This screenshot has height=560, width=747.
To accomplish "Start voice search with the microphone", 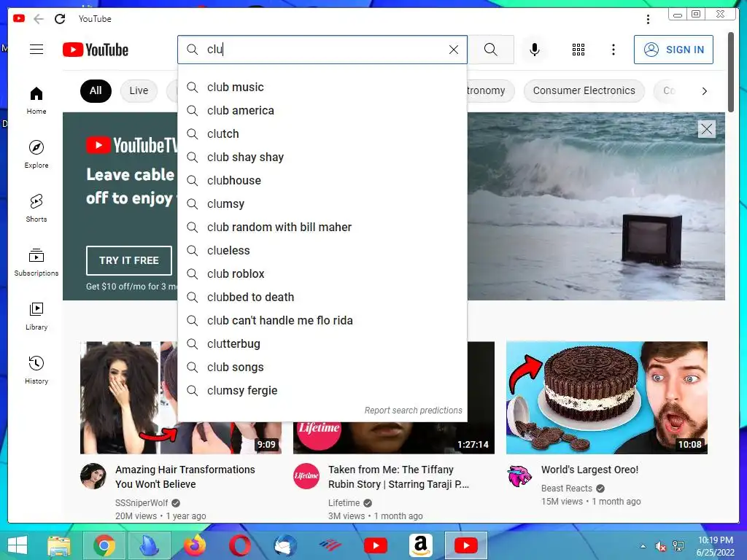I will 535,50.
